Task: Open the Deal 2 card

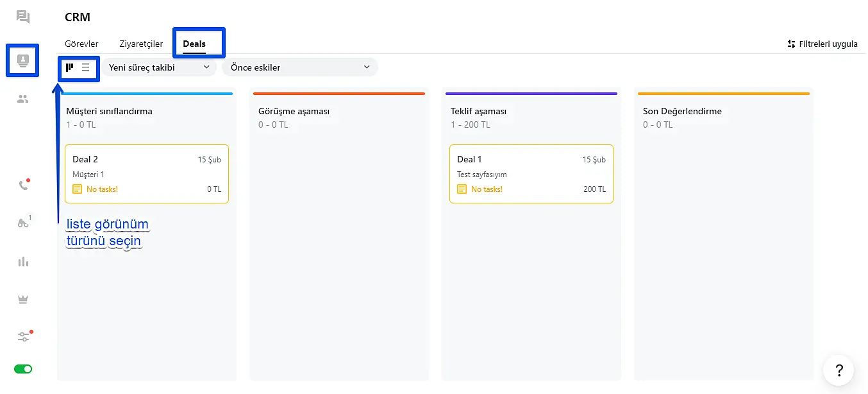Action: point(147,174)
